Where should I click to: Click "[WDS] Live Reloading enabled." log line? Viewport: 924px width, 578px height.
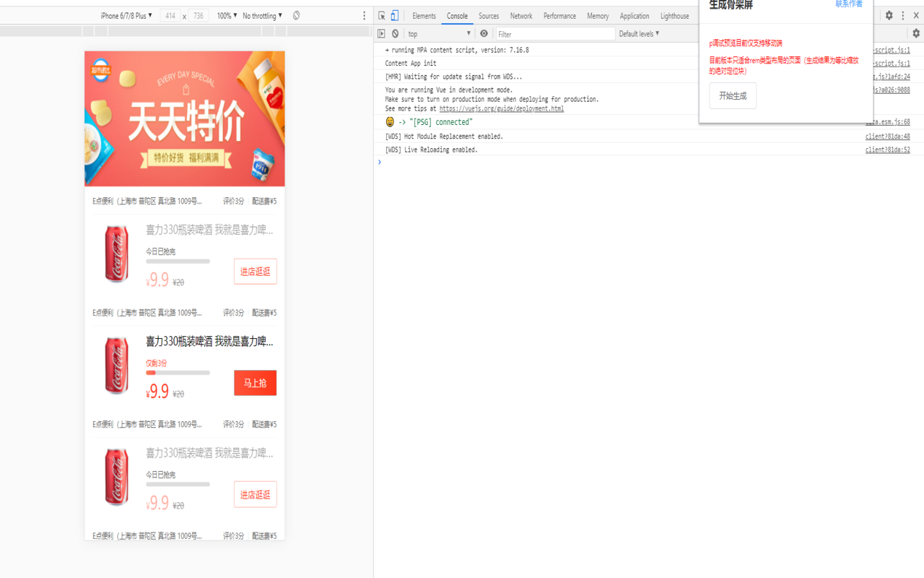coord(431,150)
